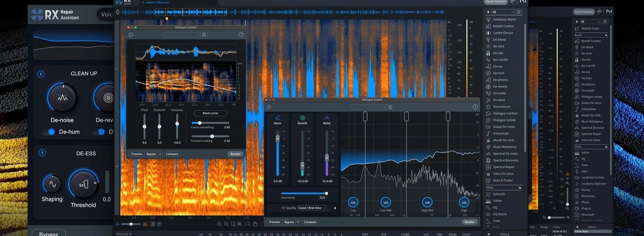Click the Low Mid band gain knob
This screenshot has width=644, height=236.
[x=385, y=203]
